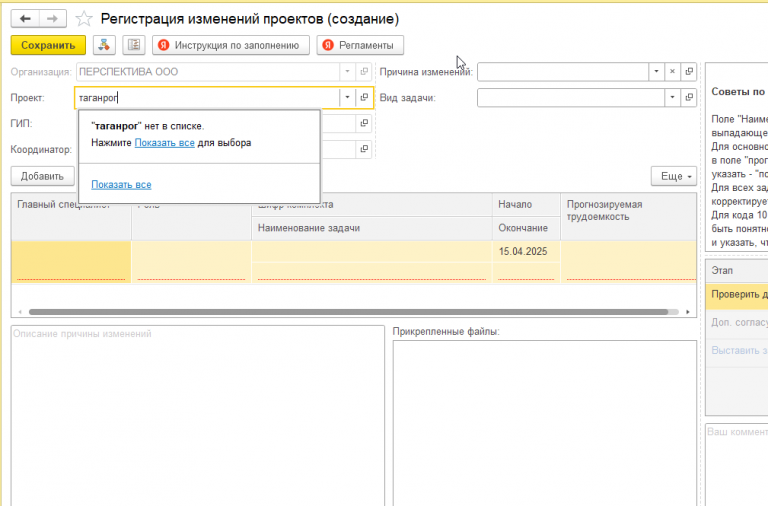
Task: Open the report icon button in the toolbar
Action: (x=134, y=45)
